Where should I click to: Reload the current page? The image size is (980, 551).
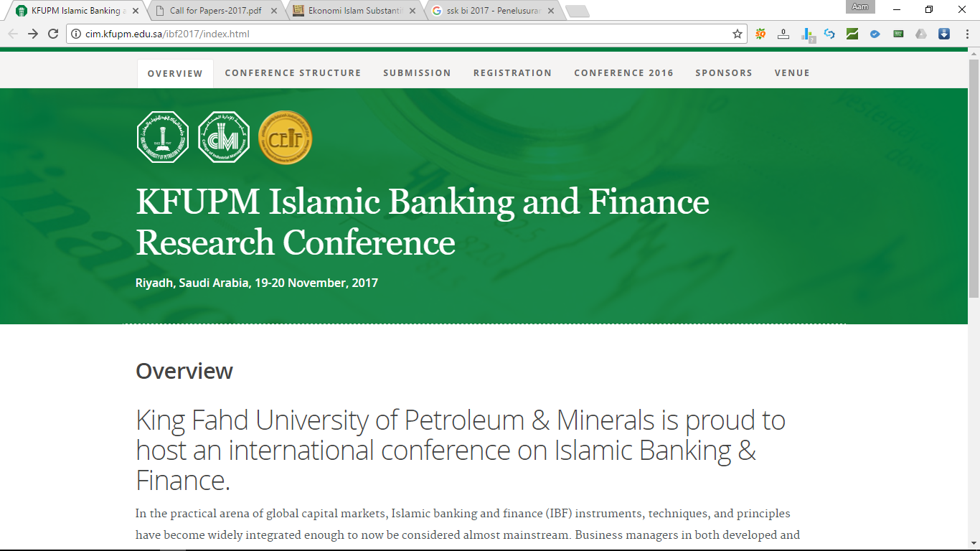click(x=53, y=34)
